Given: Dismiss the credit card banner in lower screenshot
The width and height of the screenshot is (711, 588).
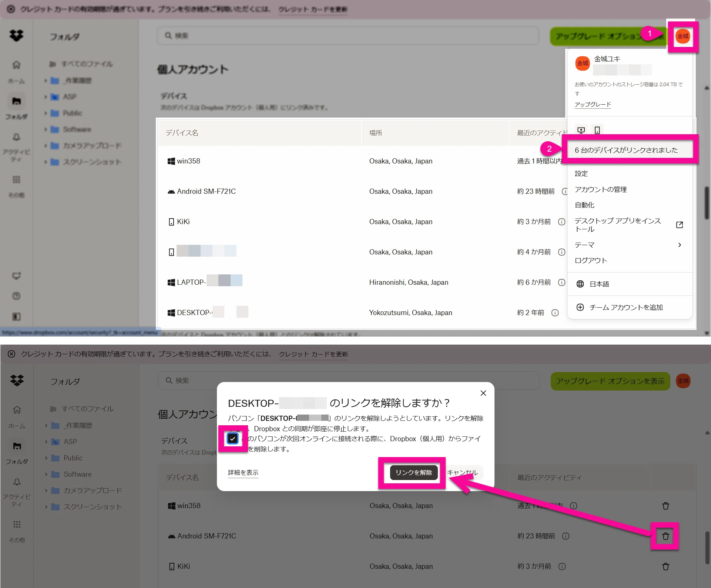Looking at the screenshot, I should click(11, 354).
